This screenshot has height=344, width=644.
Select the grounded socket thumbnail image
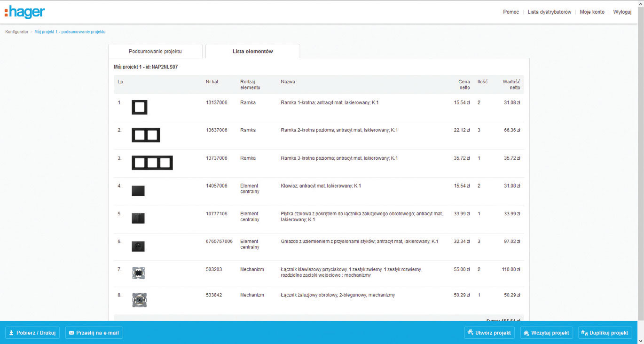(x=138, y=246)
